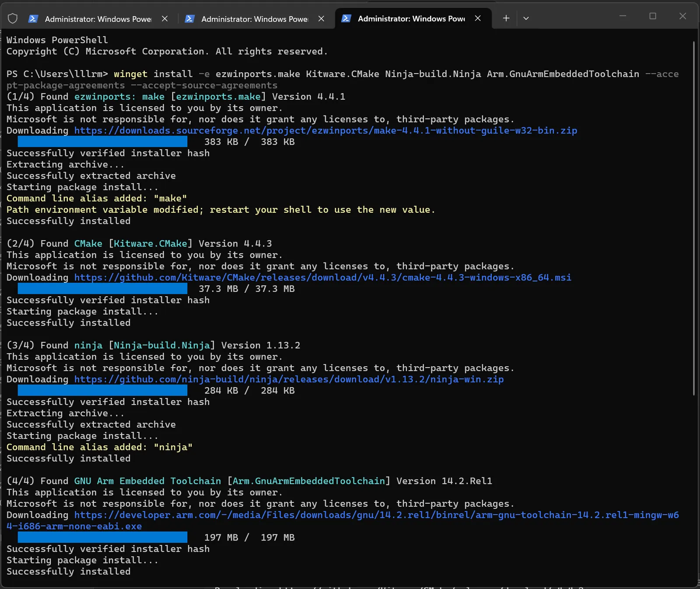Image resolution: width=700 pixels, height=589 pixels.
Task: Click the second tab's PowerShell icon
Action: tap(189, 18)
